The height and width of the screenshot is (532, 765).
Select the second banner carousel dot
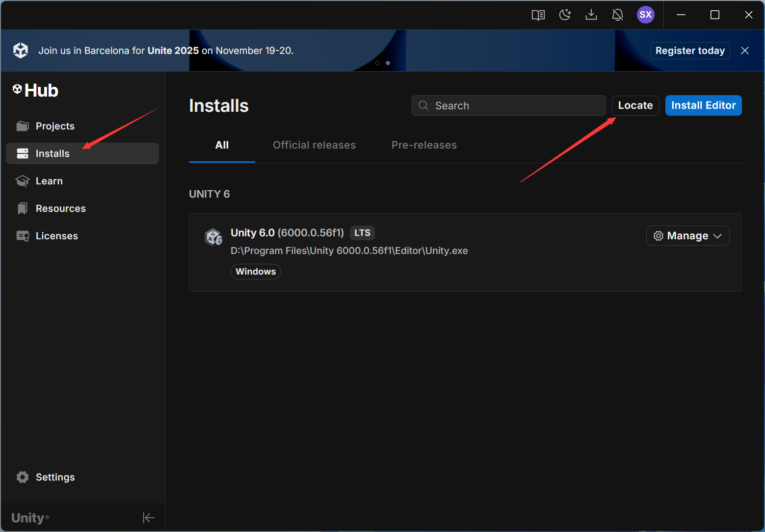(388, 63)
